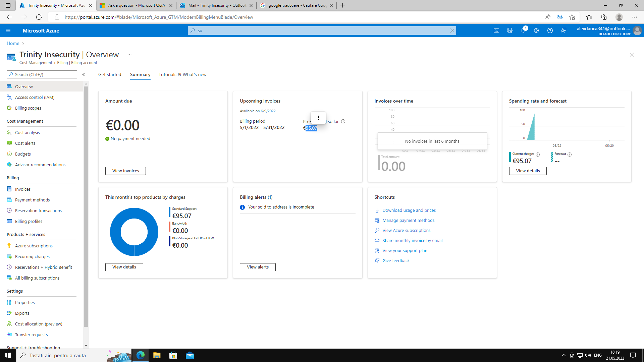Select Cost analysis in sidebar
Viewport: 644px width, 362px height.
pos(27,133)
